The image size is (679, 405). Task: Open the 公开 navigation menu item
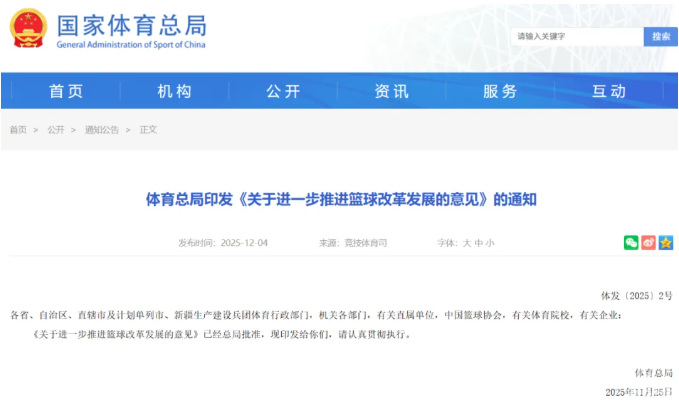283,91
